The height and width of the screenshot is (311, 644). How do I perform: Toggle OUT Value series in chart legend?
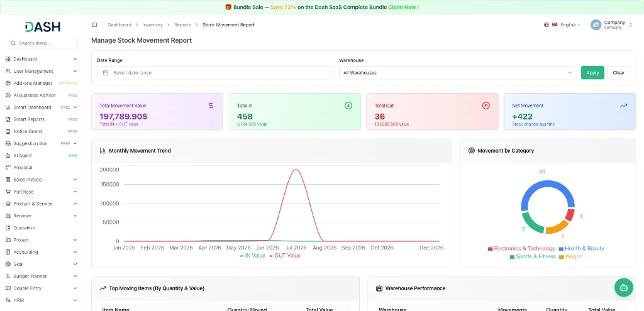coord(284,256)
